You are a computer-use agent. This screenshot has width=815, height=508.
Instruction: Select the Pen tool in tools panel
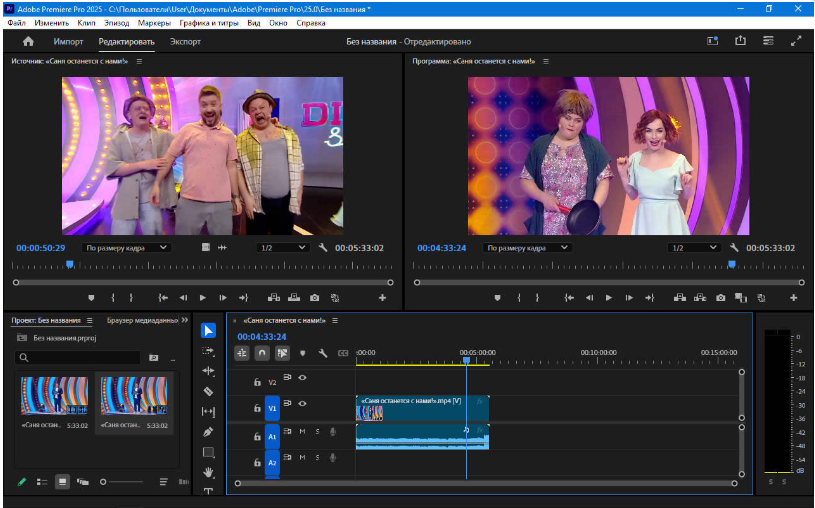click(x=208, y=432)
